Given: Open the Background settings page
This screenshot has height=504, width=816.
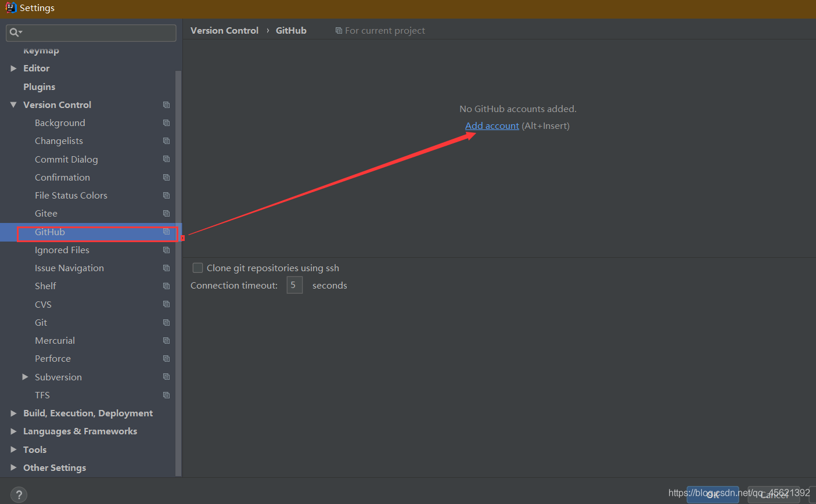Looking at the screenshot, I should pos(60,123).
